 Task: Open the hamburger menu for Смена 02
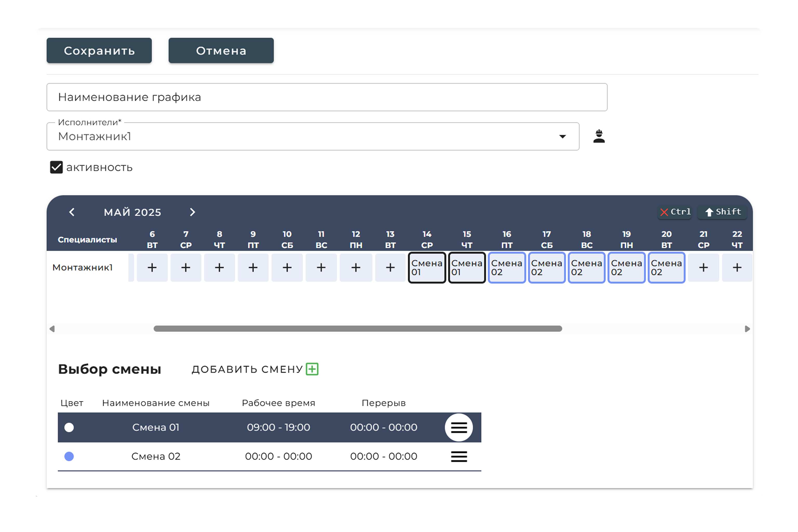click(458, 456)
